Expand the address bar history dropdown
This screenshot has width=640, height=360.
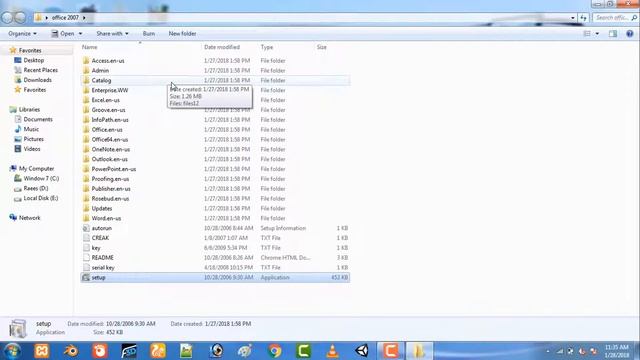[x=573, y=18]
